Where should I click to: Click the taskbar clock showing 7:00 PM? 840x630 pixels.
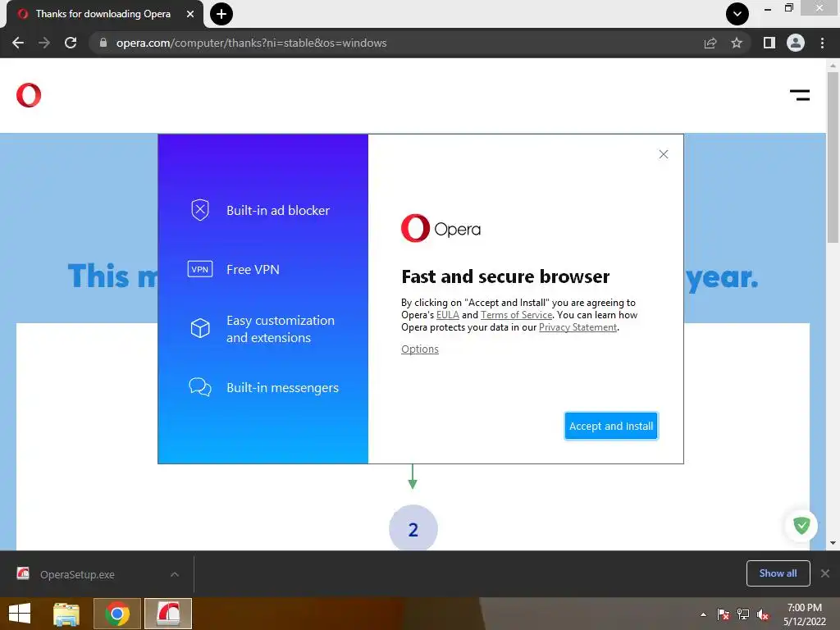(x=804, y=614)
